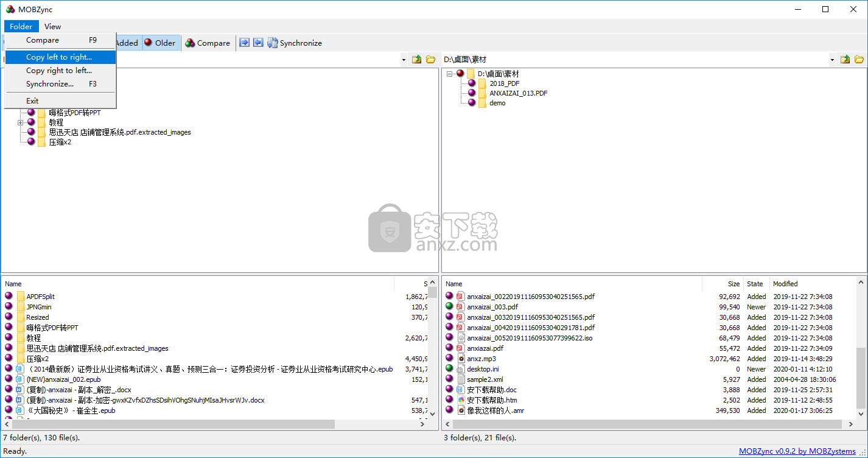Choose Exit from the Folder menu

(60, 101)
